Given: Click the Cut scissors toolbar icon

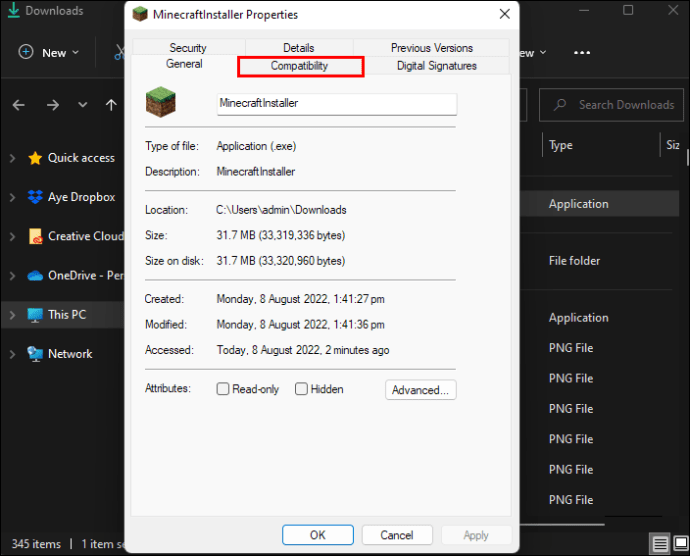Looking at the screenshot, I should click(119, 52).
